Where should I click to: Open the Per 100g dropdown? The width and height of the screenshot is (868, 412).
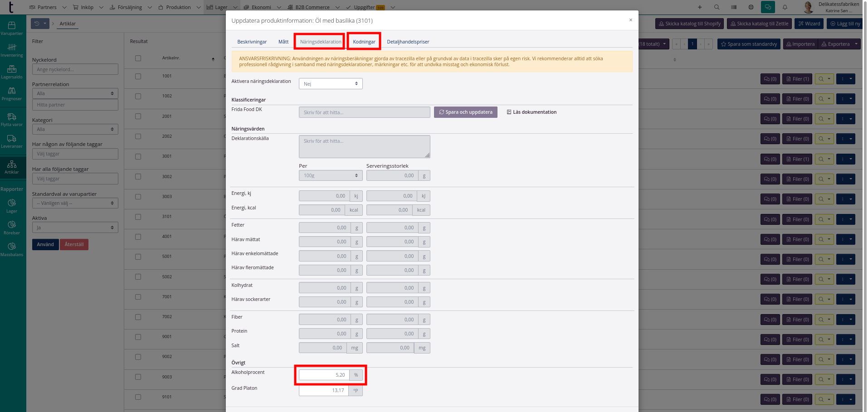point(331,175)
